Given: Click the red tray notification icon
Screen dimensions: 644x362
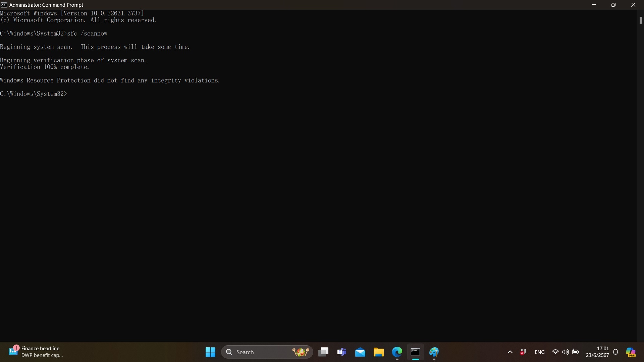Looking at the screenshot, I should [x=523, y=352].
